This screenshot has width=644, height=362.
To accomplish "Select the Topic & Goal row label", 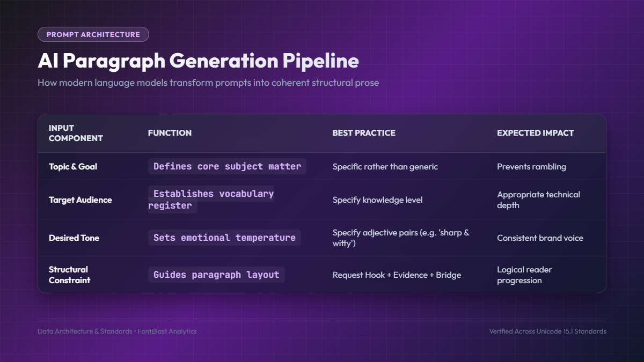I will 73,167.
